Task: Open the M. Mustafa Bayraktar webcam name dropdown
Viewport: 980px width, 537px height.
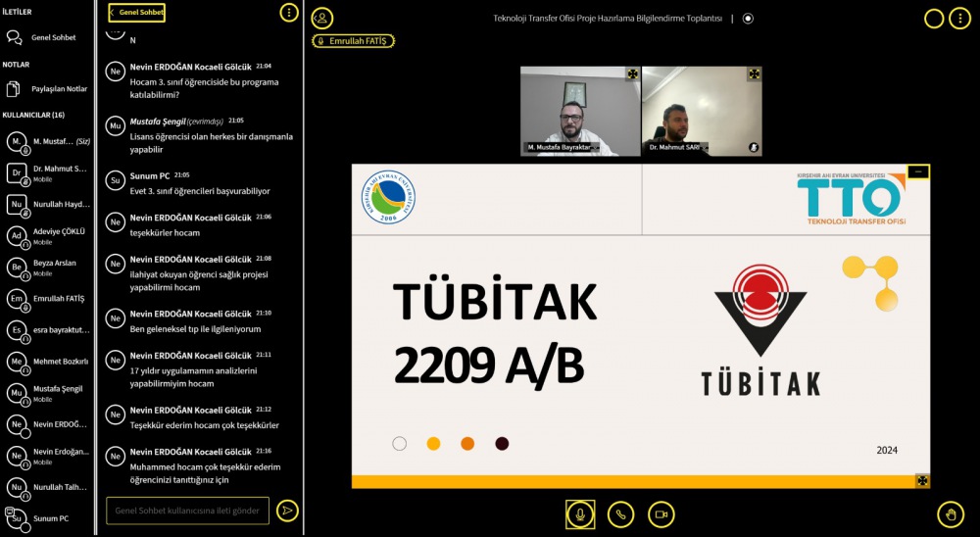Action: [563, 148]
